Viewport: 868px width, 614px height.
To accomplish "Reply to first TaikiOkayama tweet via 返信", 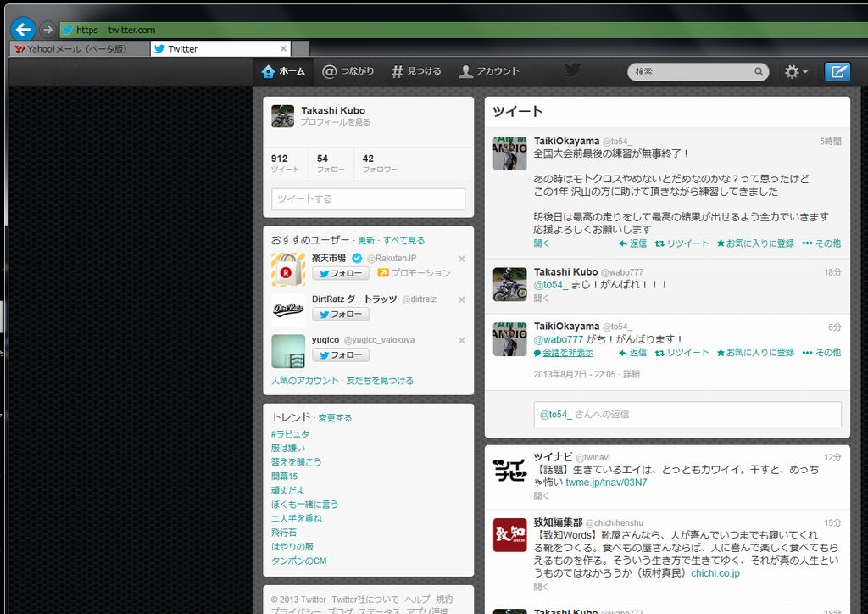I will (x=632, y=243).
